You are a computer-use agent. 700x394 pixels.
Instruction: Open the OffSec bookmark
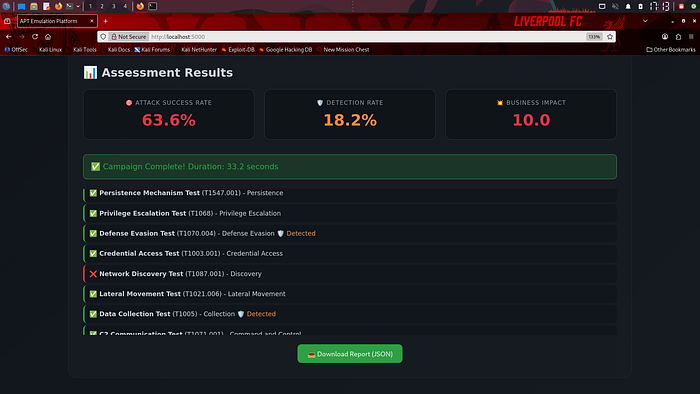tap(16, 50)
